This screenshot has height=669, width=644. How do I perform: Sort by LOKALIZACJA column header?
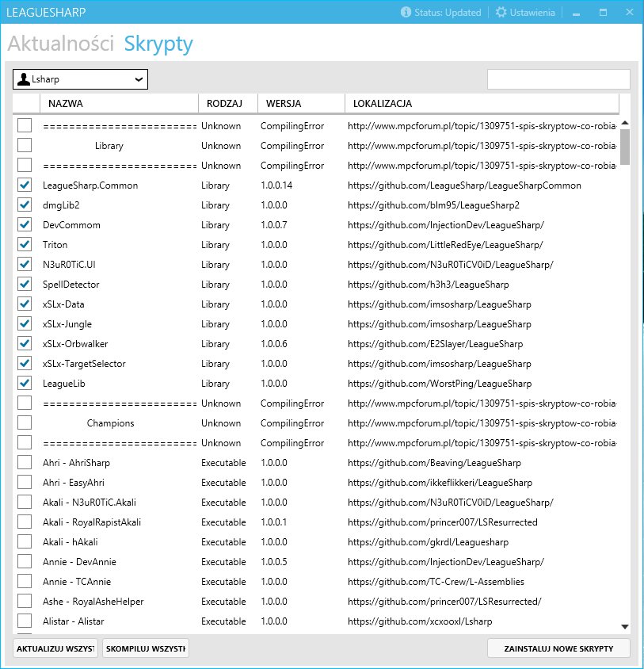click(x=482, y=103)
